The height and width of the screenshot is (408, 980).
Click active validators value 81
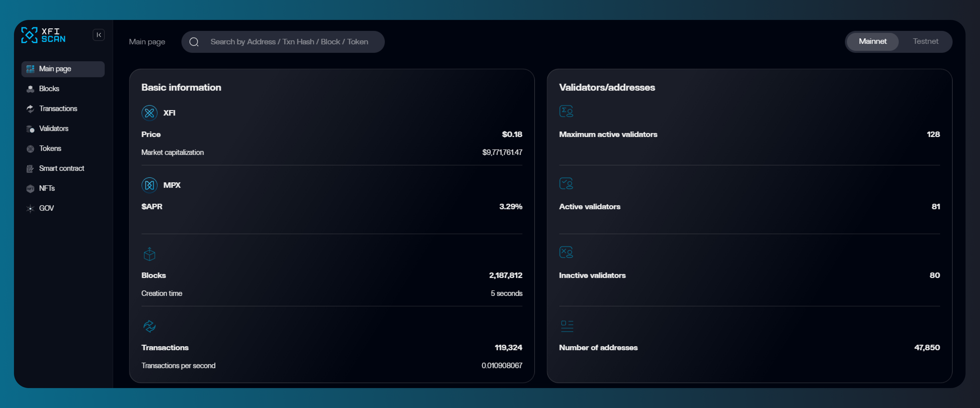(936, 206)
